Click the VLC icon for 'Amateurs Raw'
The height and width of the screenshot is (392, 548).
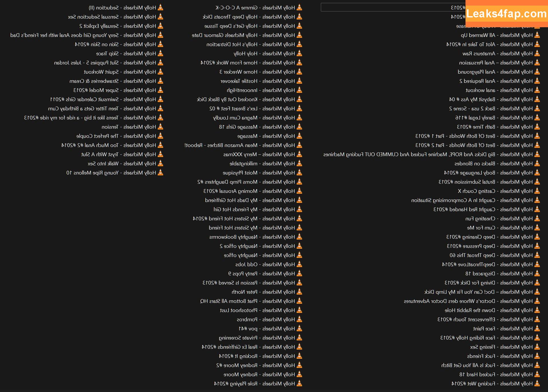point(537,53)
